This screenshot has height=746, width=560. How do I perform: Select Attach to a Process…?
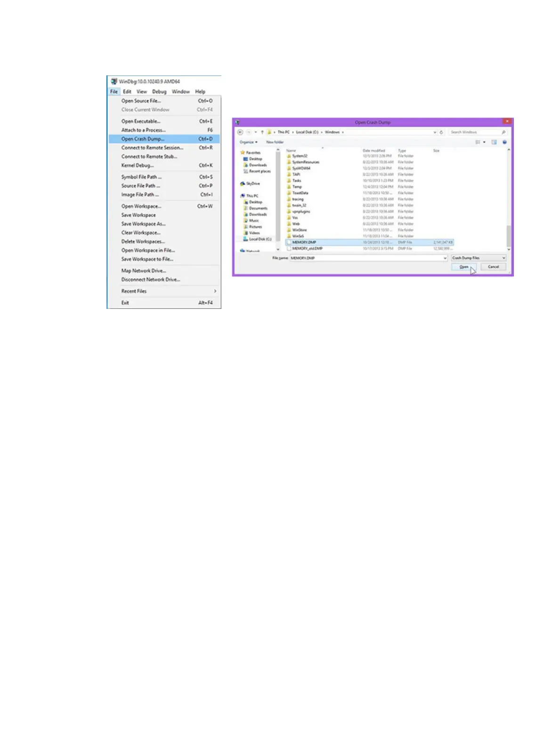point(164,130)
